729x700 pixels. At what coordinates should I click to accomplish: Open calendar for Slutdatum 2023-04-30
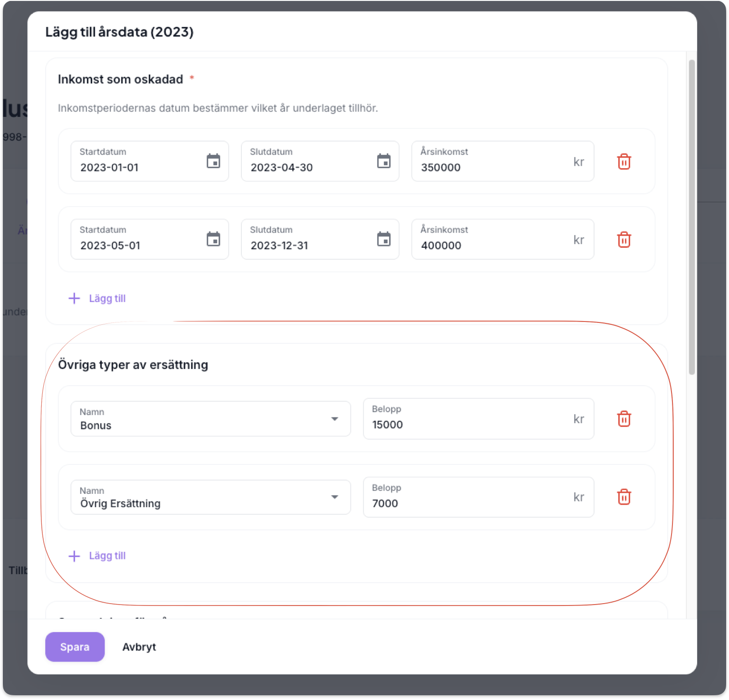[x=384, y=161]
